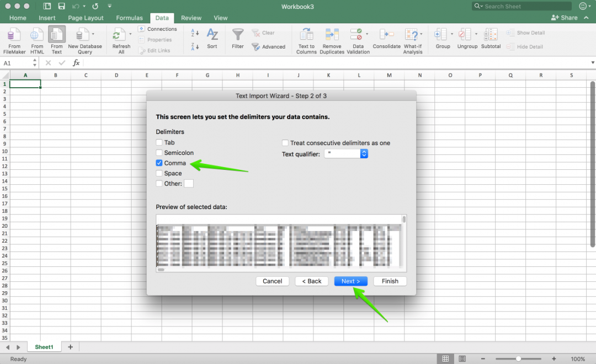Add a new worksheet with the plus button
The image size is (596, 364).
pyautogui.click(x=70, y=346)
